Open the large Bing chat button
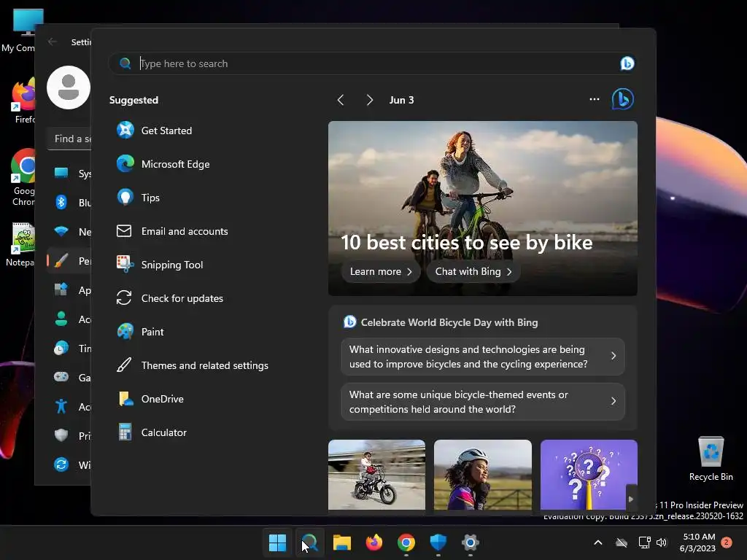The height and width of the screenshot is (560, 747). coord(623,99)
